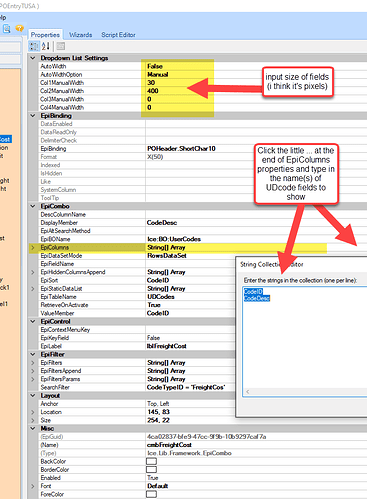
Task: Click the Categorized view icon
Action: (x=34, y=46)
